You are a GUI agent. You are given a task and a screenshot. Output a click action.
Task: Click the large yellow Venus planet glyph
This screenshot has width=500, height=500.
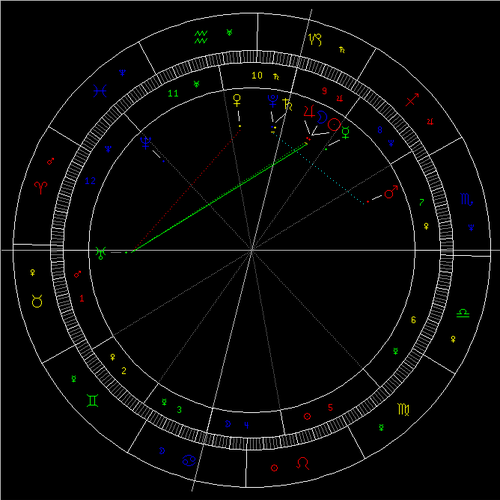point(237,100)
